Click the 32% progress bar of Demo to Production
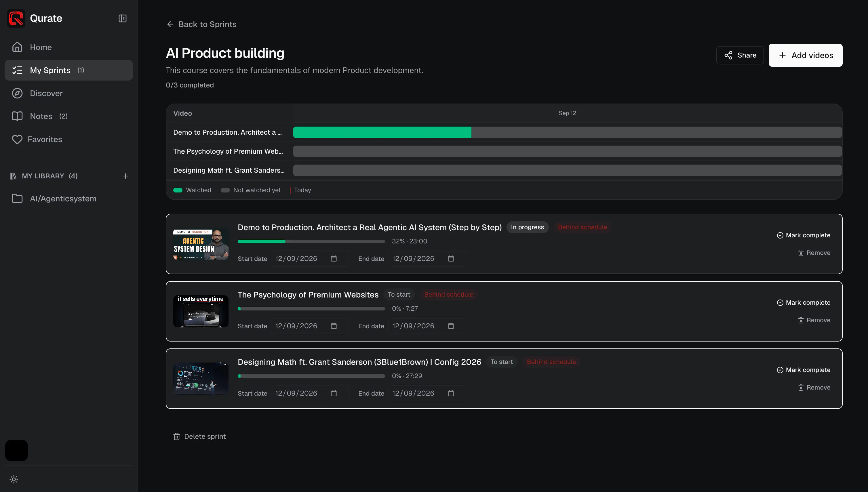This screenshot has width=868, height=492. pyautogui.click(x=311, y=241)
